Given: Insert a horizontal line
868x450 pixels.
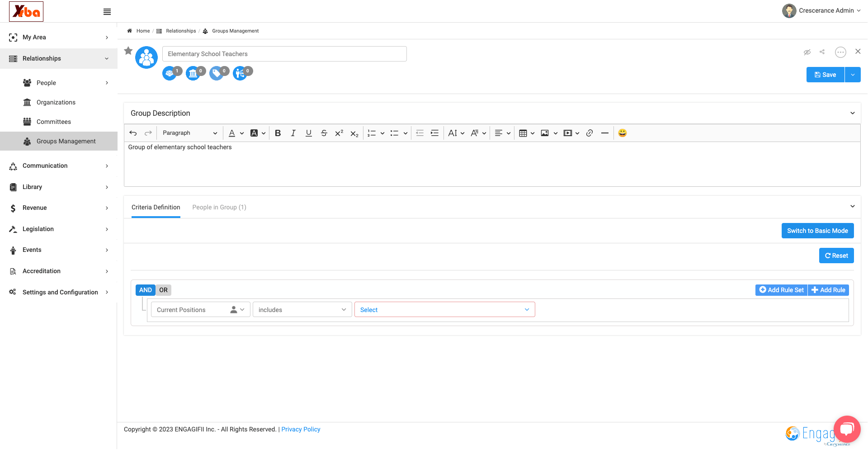Looking at the screenshot, I should point(605,133).
